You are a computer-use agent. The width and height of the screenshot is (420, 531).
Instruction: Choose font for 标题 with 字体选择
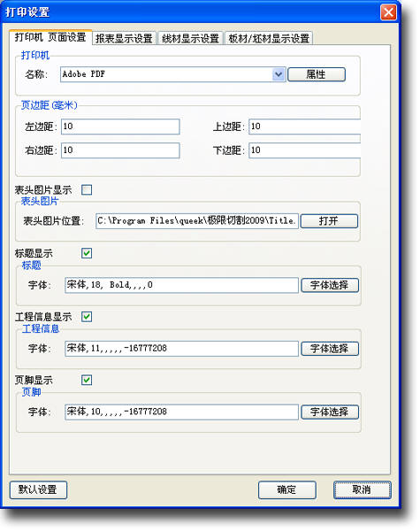[x=330, y=285]
